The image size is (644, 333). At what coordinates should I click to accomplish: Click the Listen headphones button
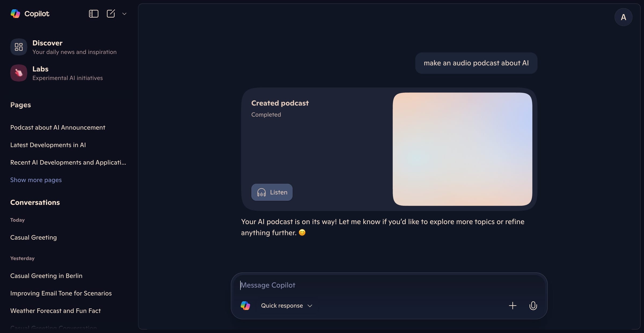click(x=272, y=192)
